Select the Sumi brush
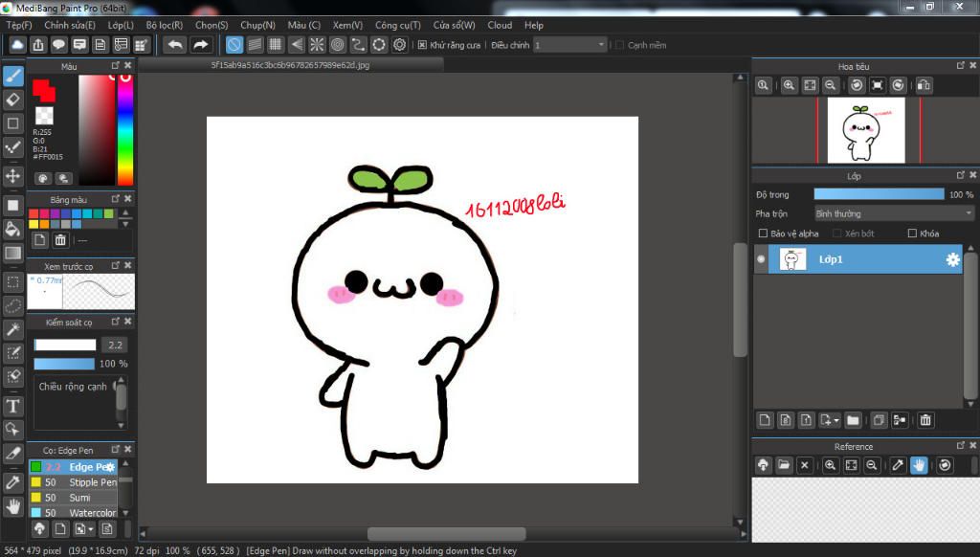Image resolution: width=980 pixels, height=557 pixels. pyautogui.click(x=73, y=498)
